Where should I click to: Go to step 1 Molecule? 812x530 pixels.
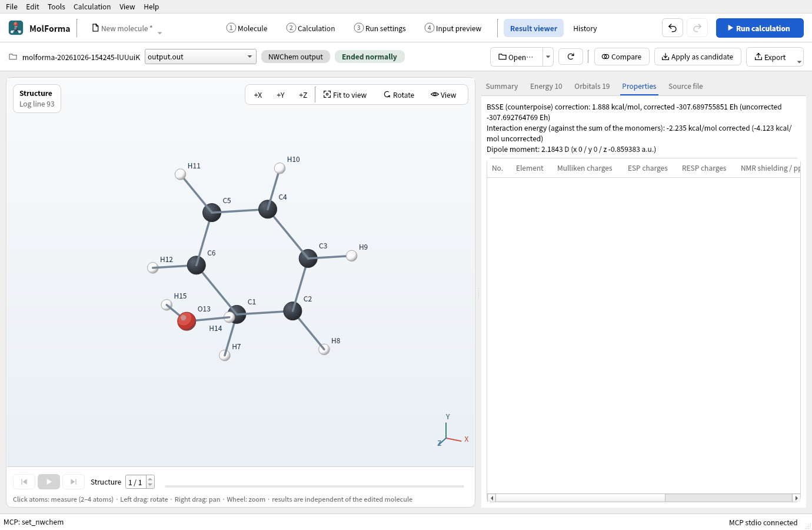point(247,28)
